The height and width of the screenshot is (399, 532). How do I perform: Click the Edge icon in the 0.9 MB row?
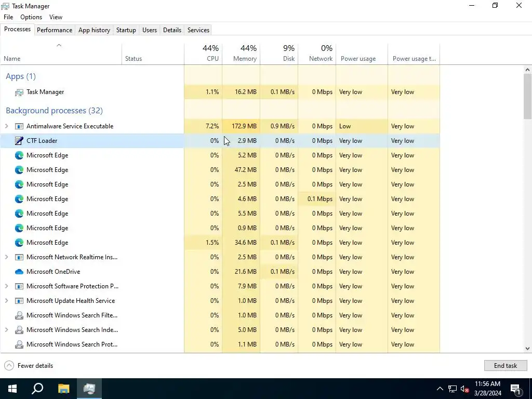tap(19, 228)
